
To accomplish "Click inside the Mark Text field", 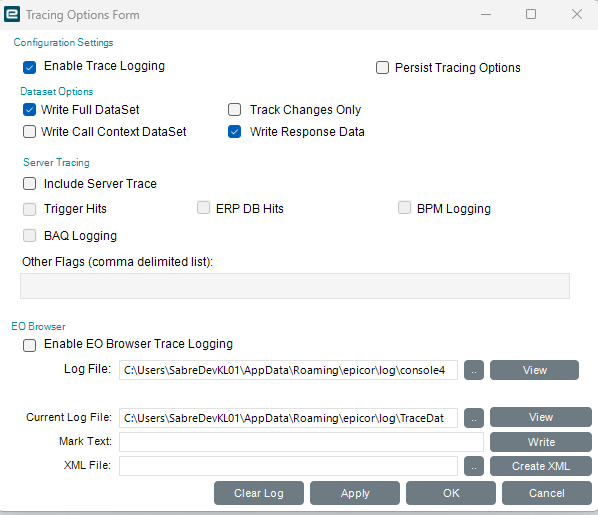I will coord(301,442).
